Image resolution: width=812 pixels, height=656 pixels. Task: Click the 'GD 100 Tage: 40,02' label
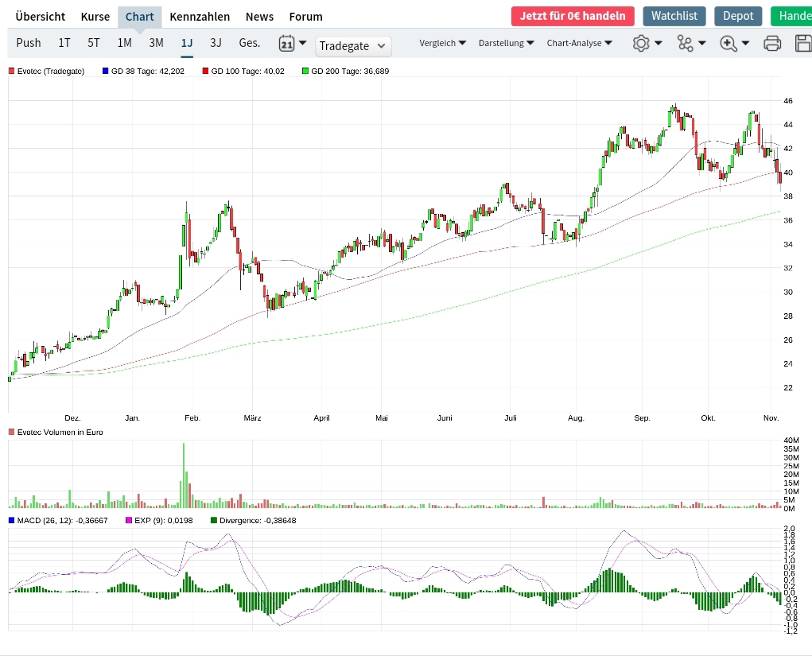(247, 71)
